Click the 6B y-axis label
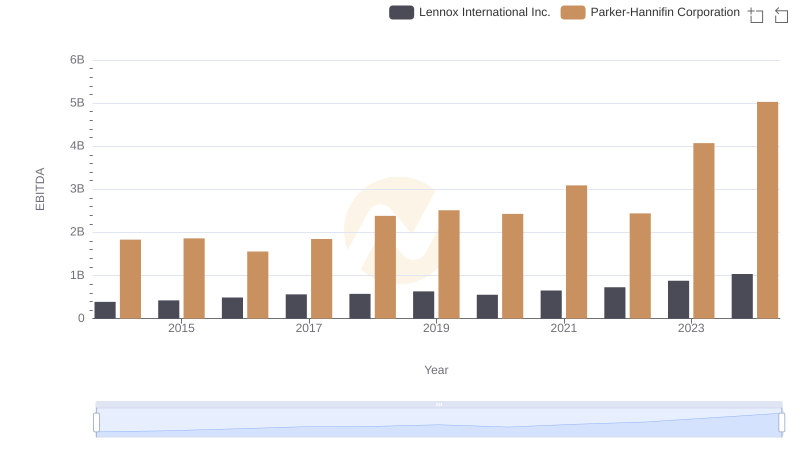 tap(77, 60)
